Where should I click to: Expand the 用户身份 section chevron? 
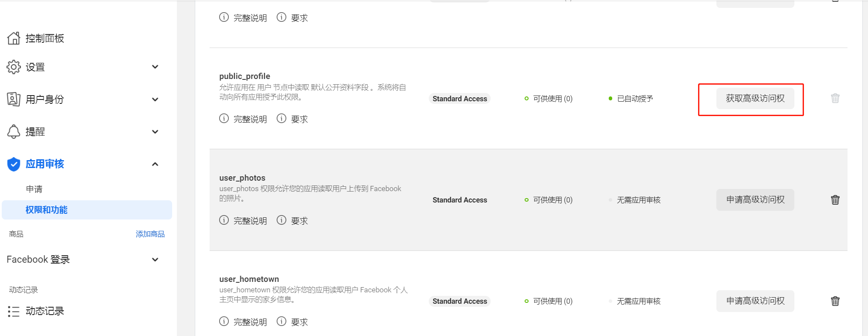point(155,99)
